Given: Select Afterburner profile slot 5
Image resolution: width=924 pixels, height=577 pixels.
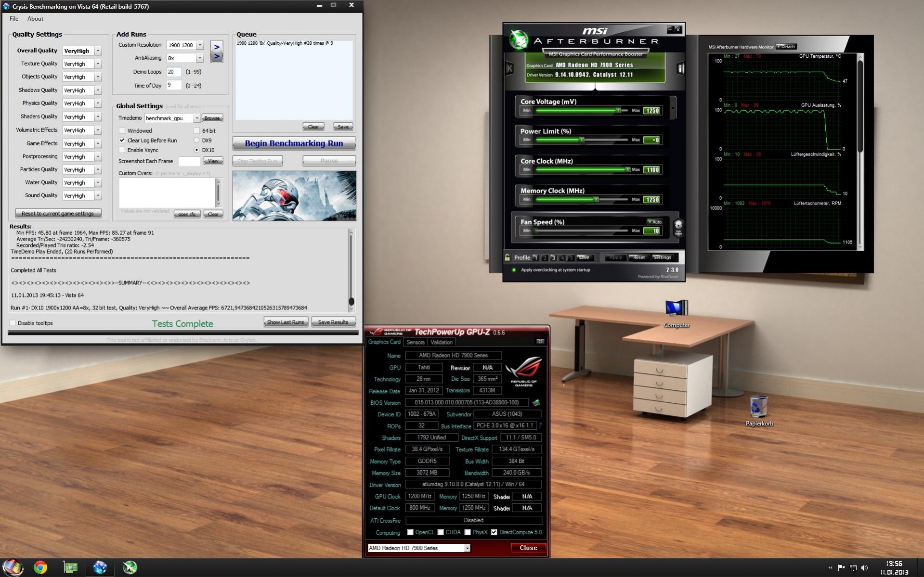Looking at the screenshot, I should click(x=571, y=258).
